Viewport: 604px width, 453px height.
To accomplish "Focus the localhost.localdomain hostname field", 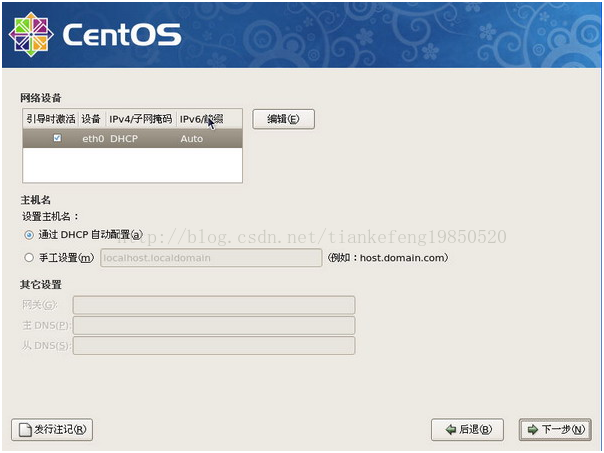I will pos(211,258).
